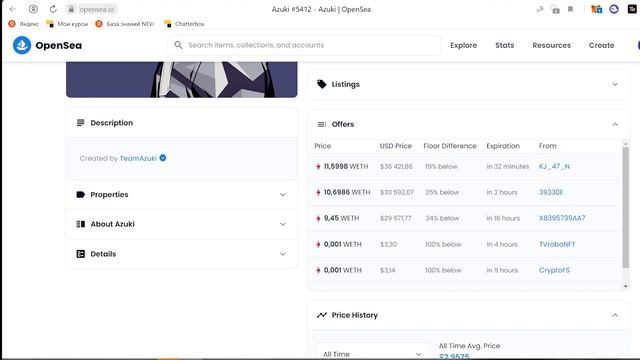Click the offers list scrollbar thumb
This screenshot has height=360, width=640.
[x=625, y=207]
